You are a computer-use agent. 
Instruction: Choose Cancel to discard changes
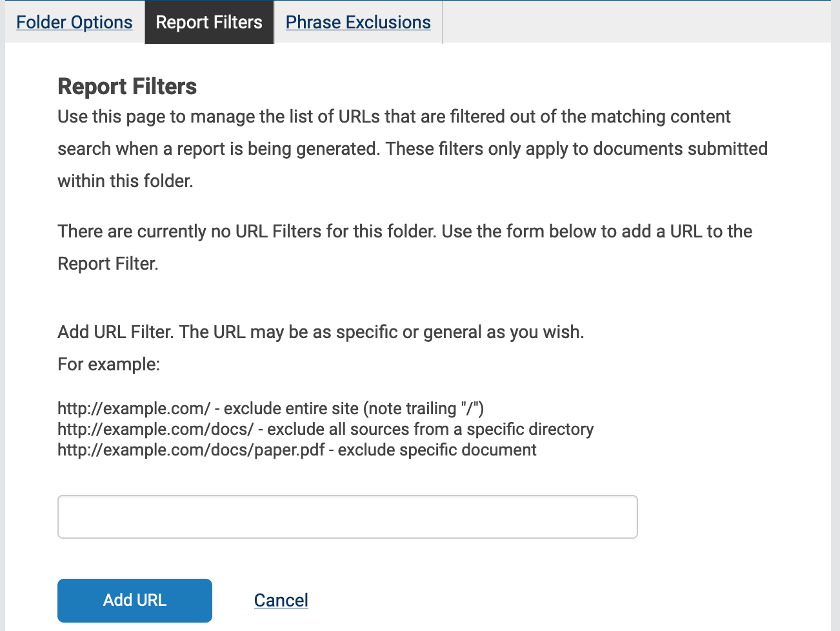(281, 600)
